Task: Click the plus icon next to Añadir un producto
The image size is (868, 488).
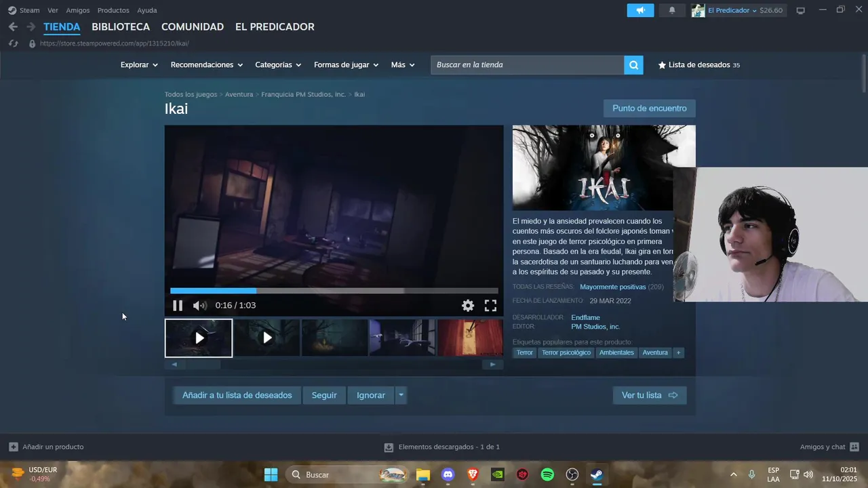Action: [x=14, y=447]
